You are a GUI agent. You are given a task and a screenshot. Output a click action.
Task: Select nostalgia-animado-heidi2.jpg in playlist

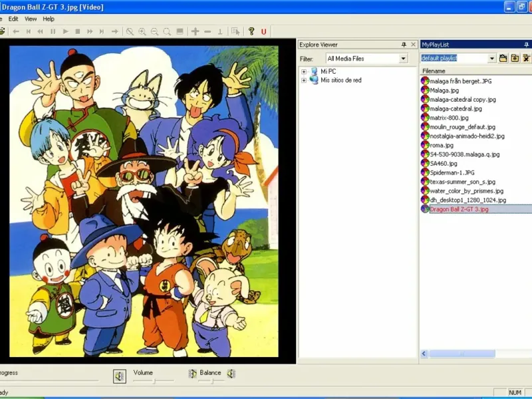click(467, 136)
